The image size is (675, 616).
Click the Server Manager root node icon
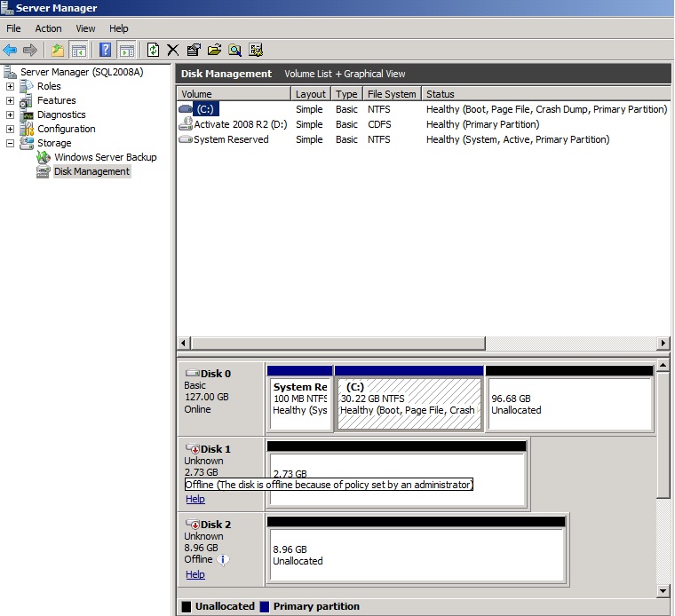click(x=10, y=72)
